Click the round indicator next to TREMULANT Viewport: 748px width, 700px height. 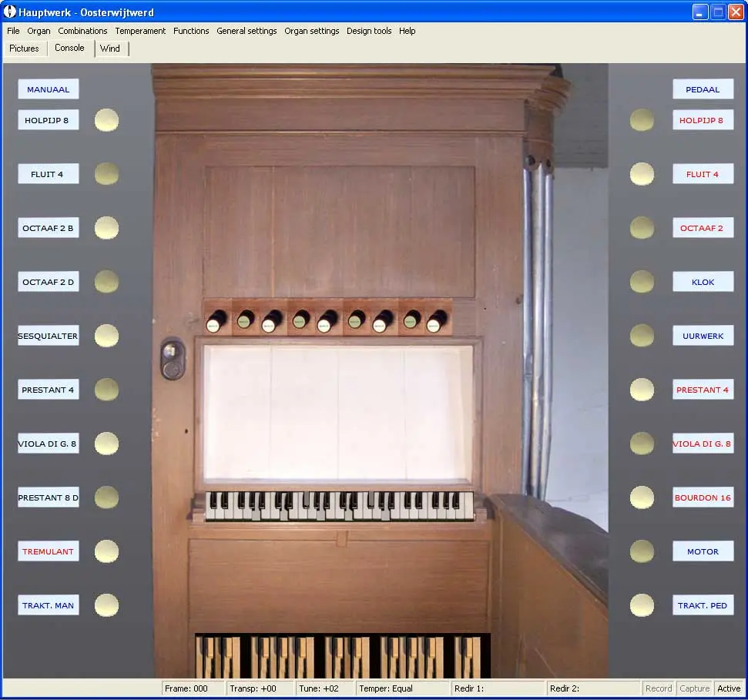coord(106,551)
